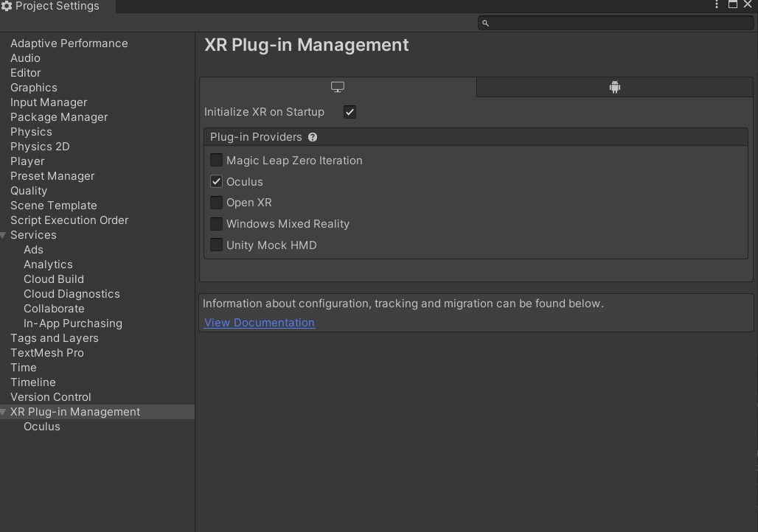Collapse XR Plug-in Management tree arrow
758x532 pixels.
tap(4, 412)
